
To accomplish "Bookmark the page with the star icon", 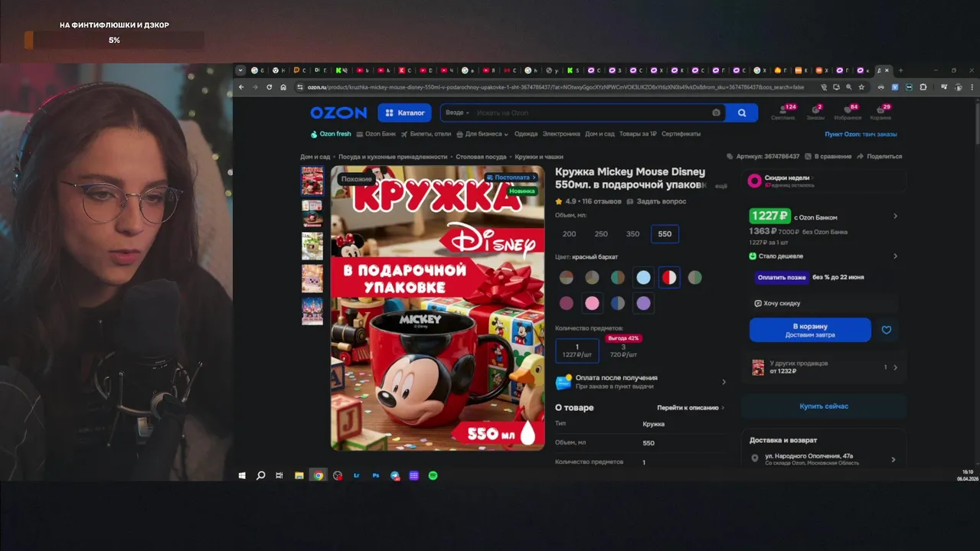I will click(861, 87).
